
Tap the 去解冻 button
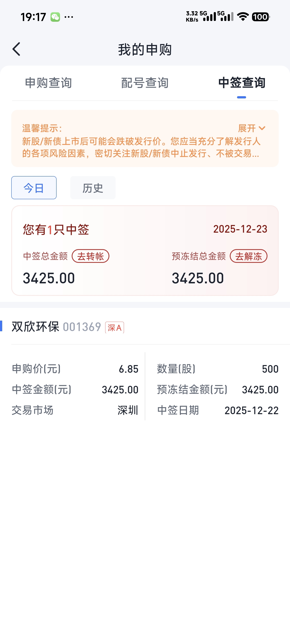click(x=249, y=256)
